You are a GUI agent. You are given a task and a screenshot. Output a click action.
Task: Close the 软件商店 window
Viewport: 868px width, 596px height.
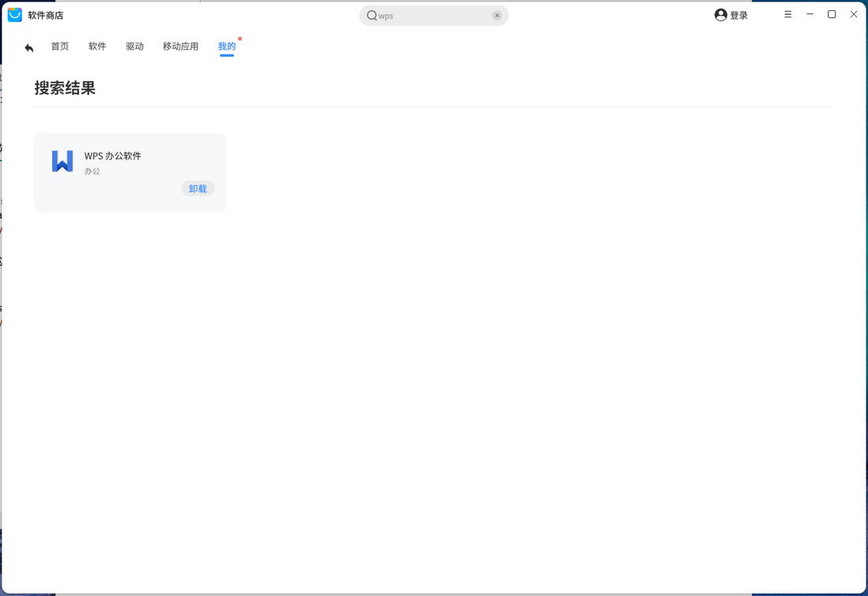854,14
